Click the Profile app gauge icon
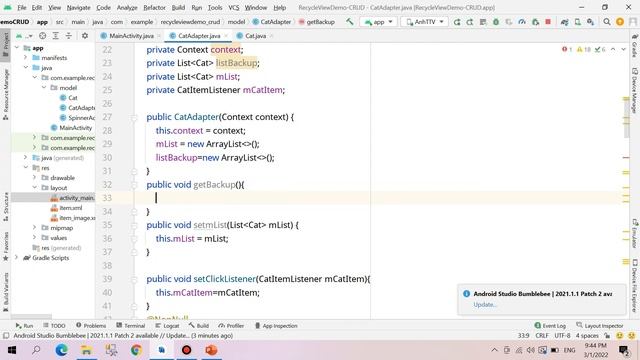The image size is (640, 360). 522,22
